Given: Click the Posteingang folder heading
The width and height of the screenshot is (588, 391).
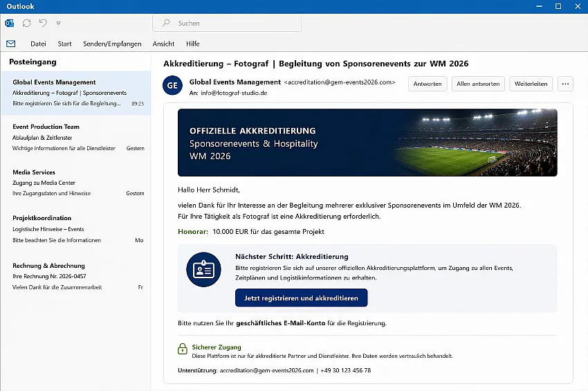Looking at the screenshot, I should [x=33, y=62].
